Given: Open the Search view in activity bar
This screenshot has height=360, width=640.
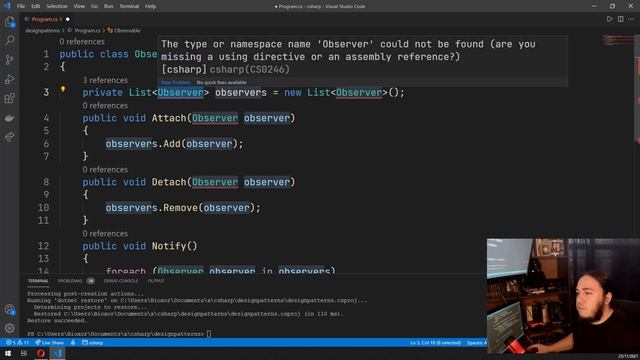Looking at the screenshot, I should [x=9, y=40].
